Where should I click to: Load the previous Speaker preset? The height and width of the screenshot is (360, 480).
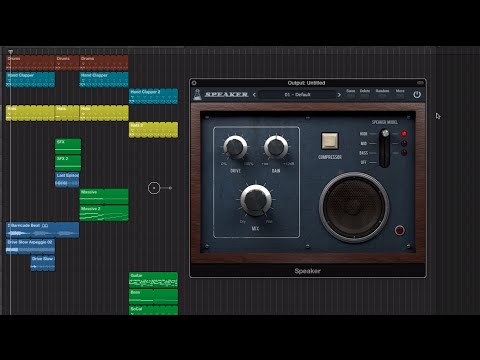coord(254,95)
